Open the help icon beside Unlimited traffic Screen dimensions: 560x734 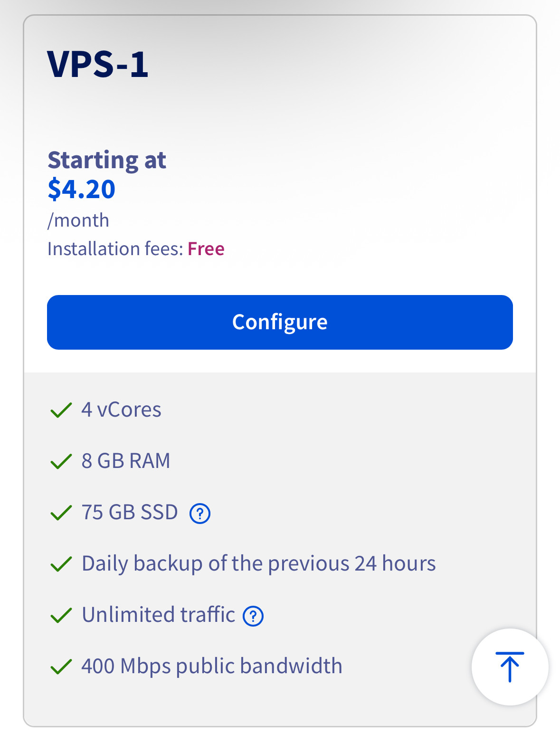(253, 616)
